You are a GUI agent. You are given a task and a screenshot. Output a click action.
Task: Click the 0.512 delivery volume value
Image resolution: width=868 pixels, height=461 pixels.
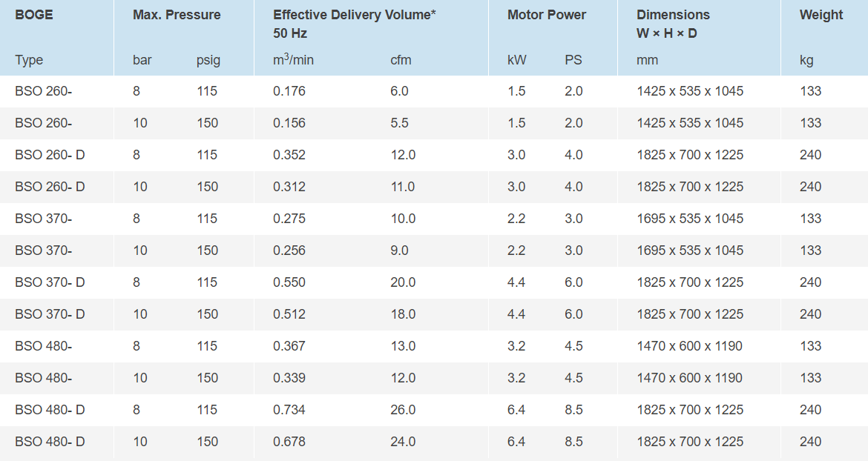(x=289, y=314)
